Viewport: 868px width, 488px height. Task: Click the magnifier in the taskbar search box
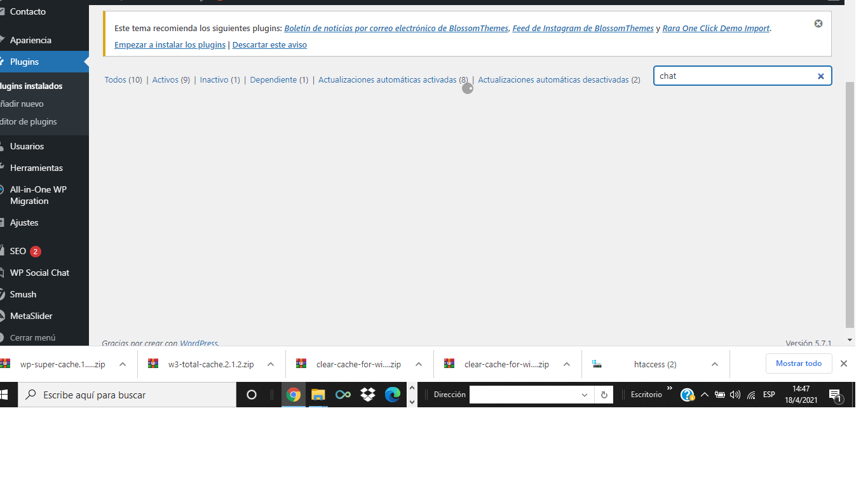pos(31,395)
